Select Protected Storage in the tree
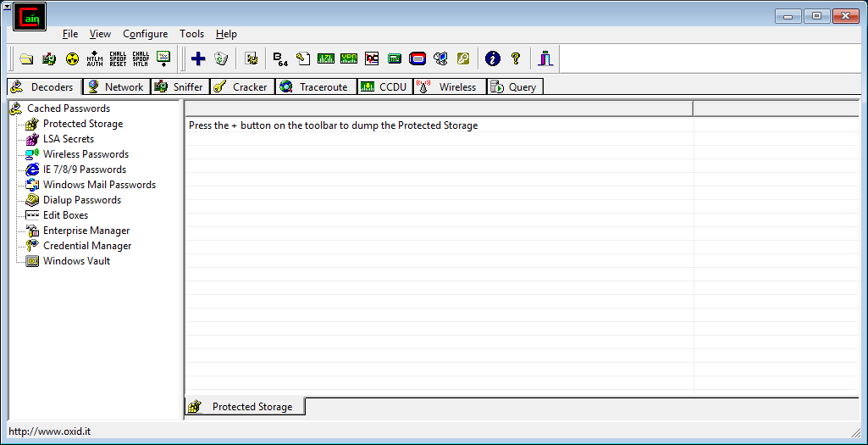Viewport: 868px width, 445px height. (x=83, y=124)
